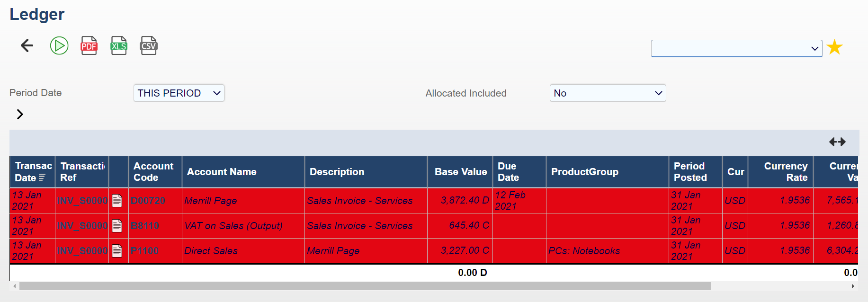Export ledger as PDF
The width and height of the screenshot is (868, 302).
point(89,45)
